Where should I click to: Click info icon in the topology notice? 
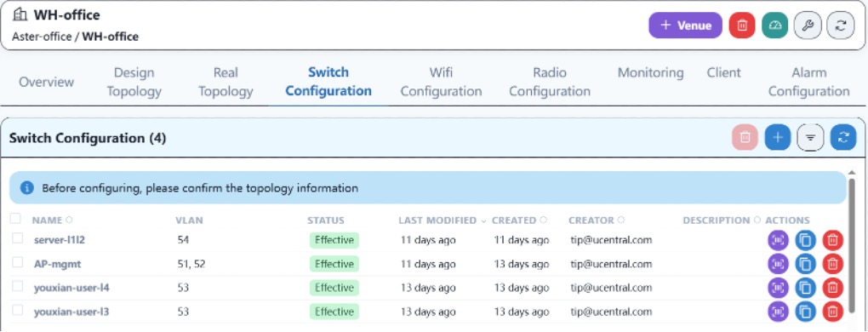(x=26, y=188)
